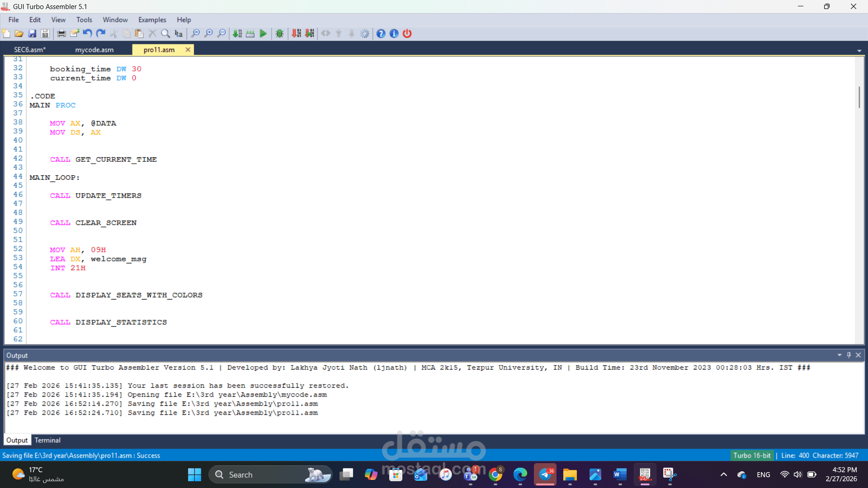
Task: Click the green Run program arrow
Action: pos(263,33)
